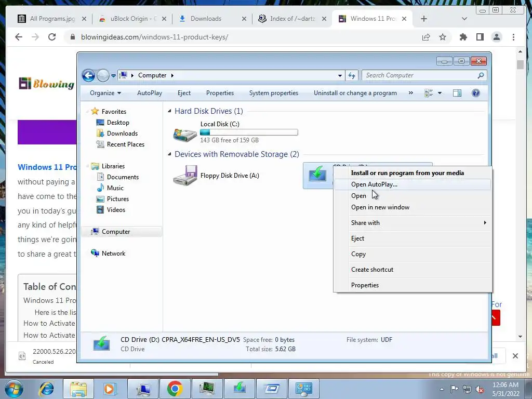Click AutoPlay in Explorer toolbar
Image resolution: width=532 pixels, height=399 pixels.
149,93
